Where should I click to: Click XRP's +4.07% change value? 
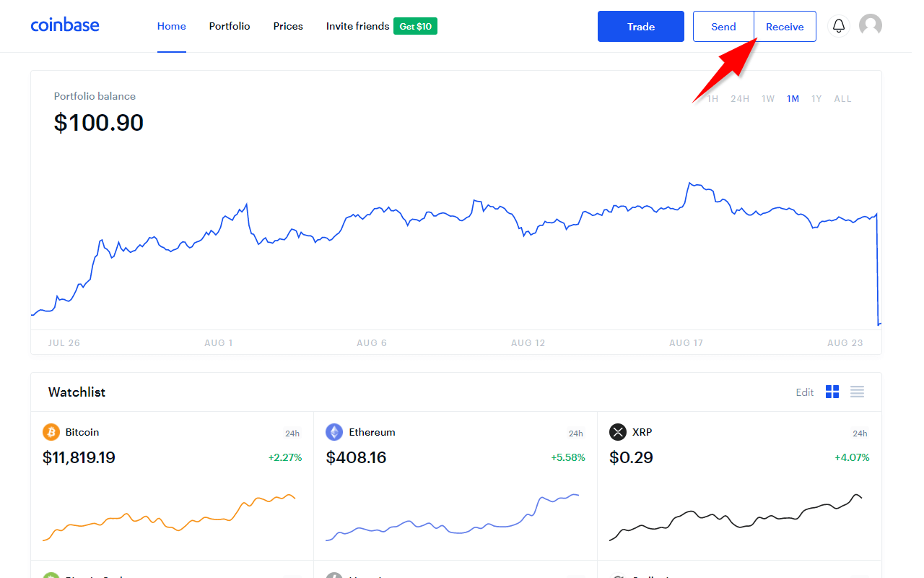852,457
